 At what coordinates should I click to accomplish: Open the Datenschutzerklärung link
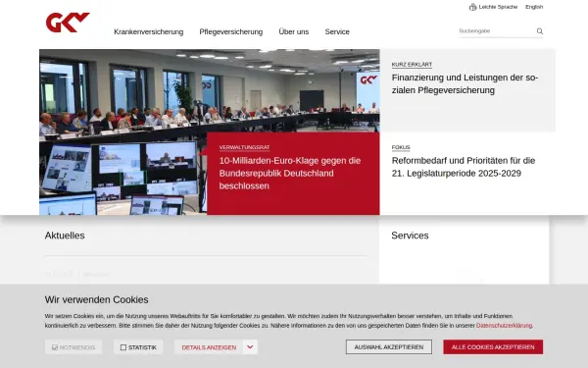click(504, 326)
